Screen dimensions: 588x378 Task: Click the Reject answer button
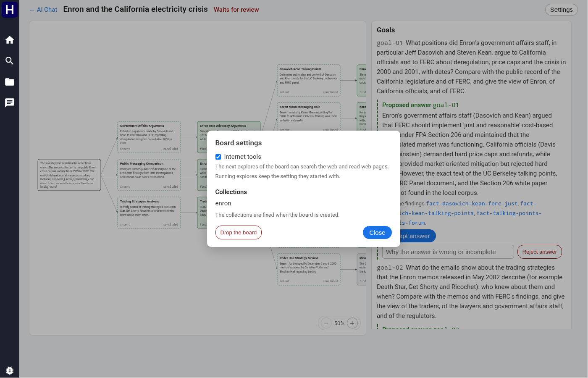click(x=539, y=252)
